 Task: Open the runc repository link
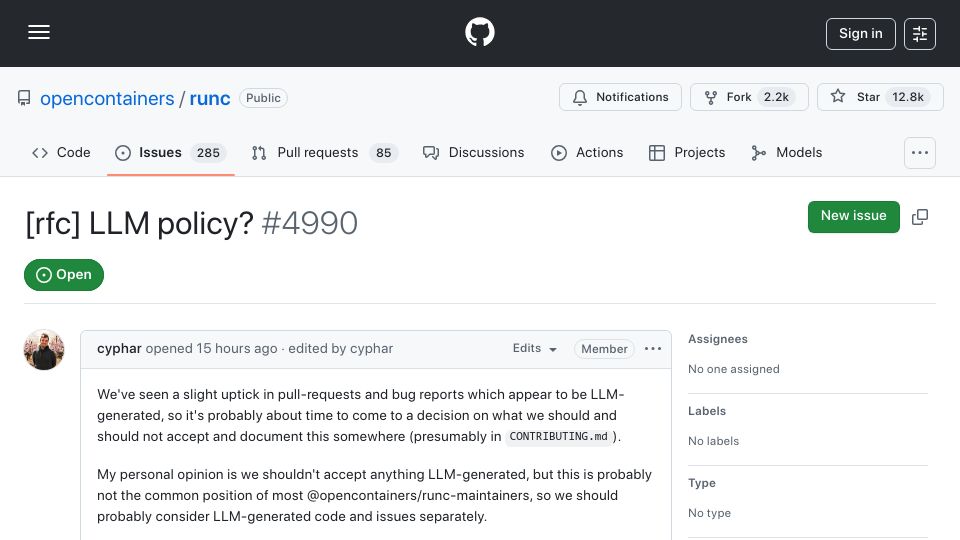click(210, 99)
